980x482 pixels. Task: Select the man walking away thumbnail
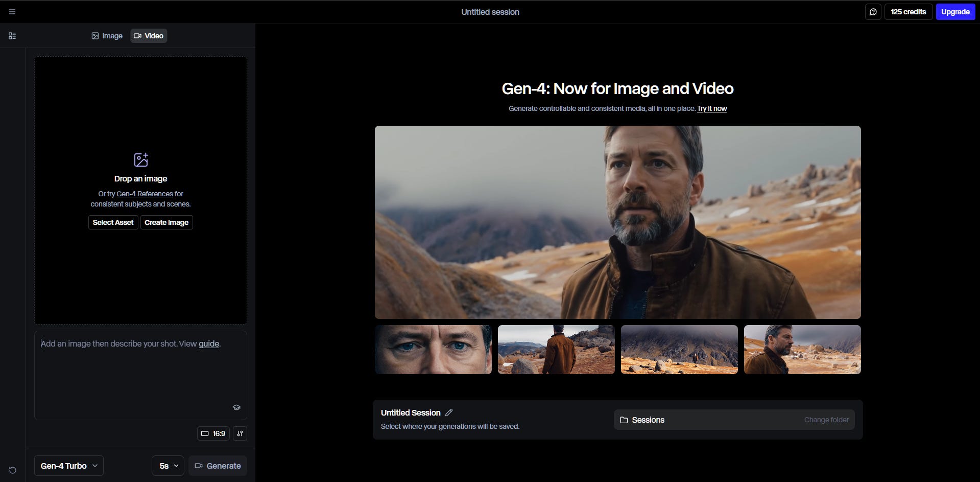[x=556, y=350]
